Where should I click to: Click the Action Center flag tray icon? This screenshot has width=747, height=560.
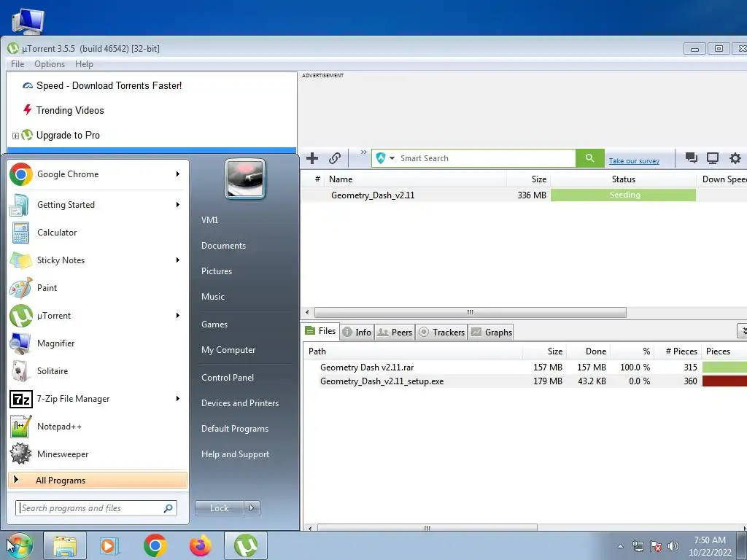(656, 546)
